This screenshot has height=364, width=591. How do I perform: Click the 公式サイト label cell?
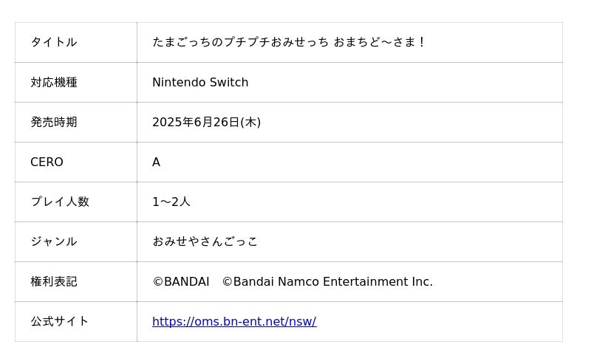[x=59, y=321]
